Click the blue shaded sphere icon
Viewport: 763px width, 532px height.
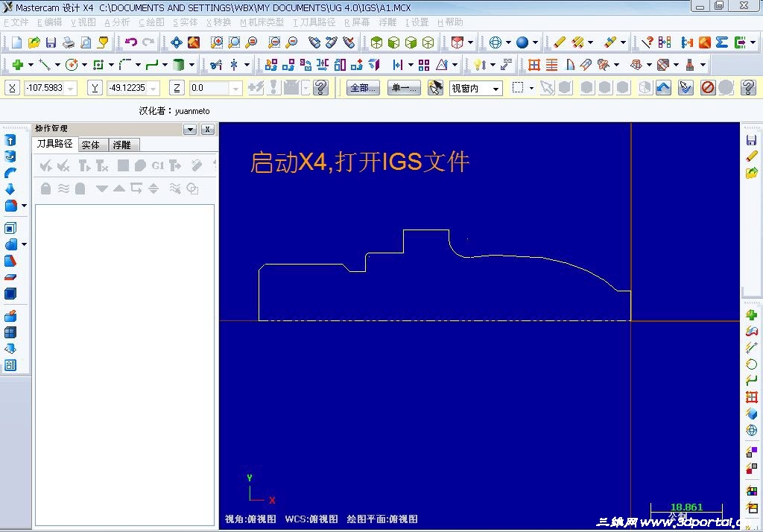click(522, 42)
